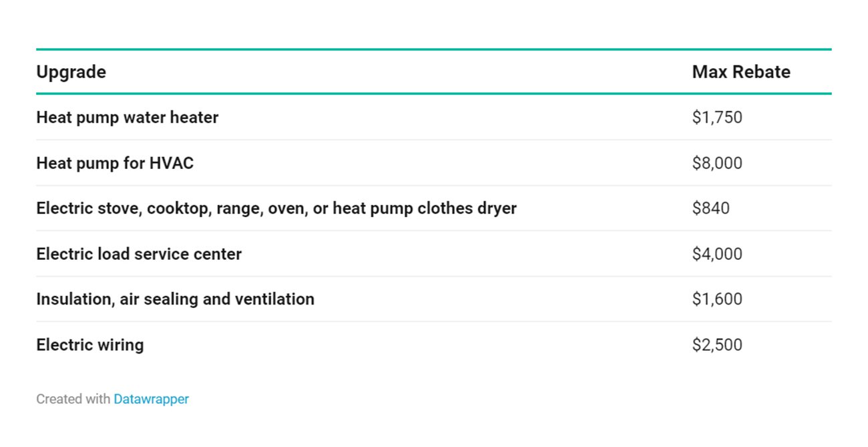The height and width of the screenshot is (447, 868).
Task: Select the Heat pump for HVAC label
Action: pyautogui.click(x=115, y=163)
